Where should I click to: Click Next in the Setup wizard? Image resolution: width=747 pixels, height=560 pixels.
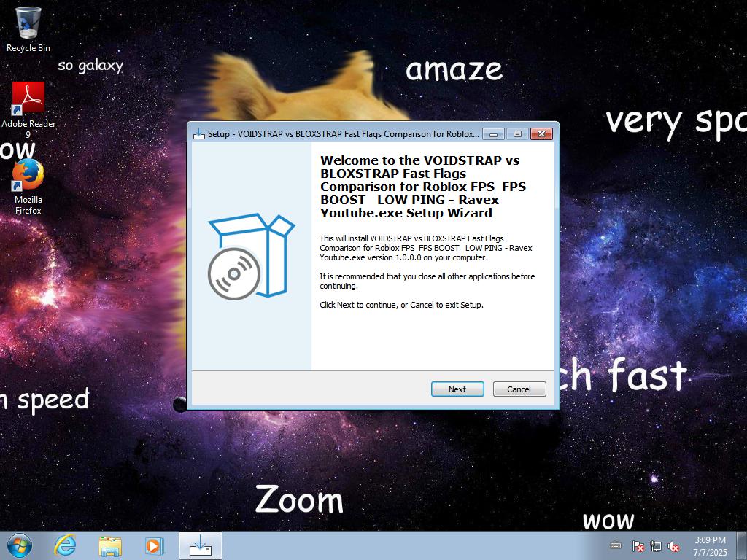coord(457,389)
